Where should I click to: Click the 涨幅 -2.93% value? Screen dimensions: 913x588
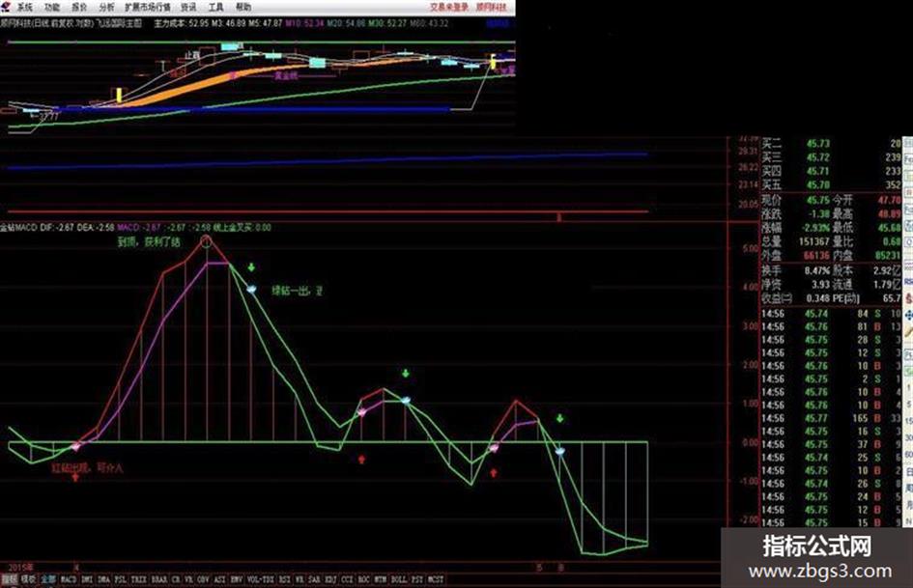[x=815, y=228]
